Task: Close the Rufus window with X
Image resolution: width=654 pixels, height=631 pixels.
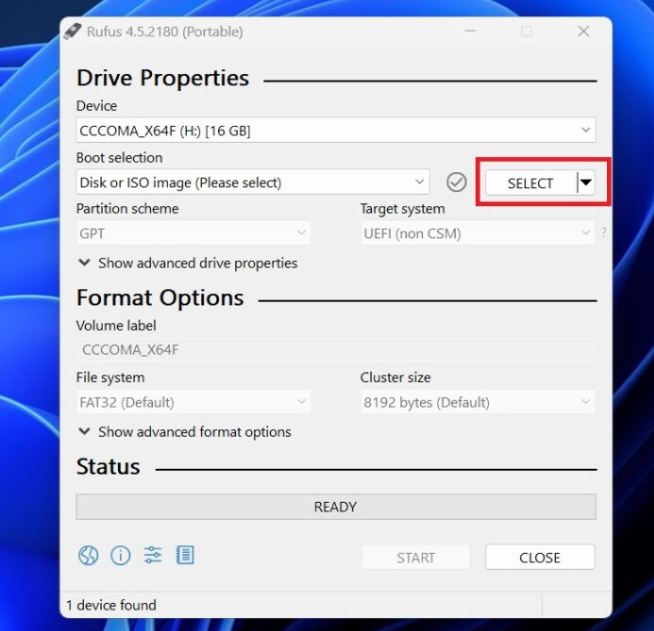Action: coord(584,31)
